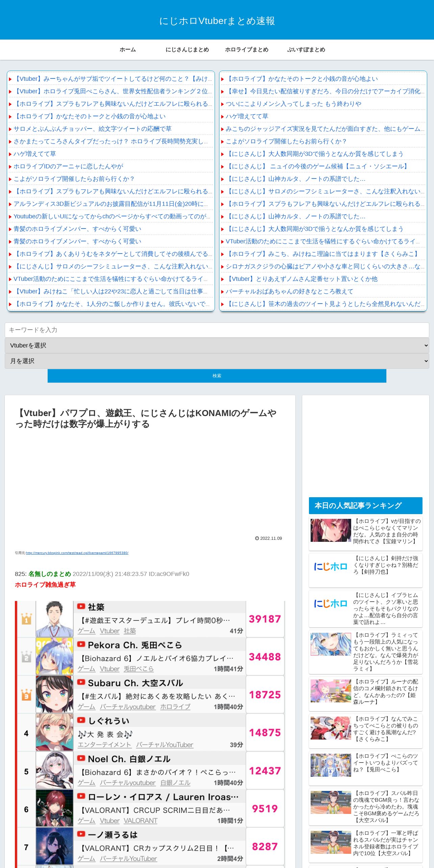
Task: Open link みけねこ「忙しい人は22や23に
Action: pos(111,291)
